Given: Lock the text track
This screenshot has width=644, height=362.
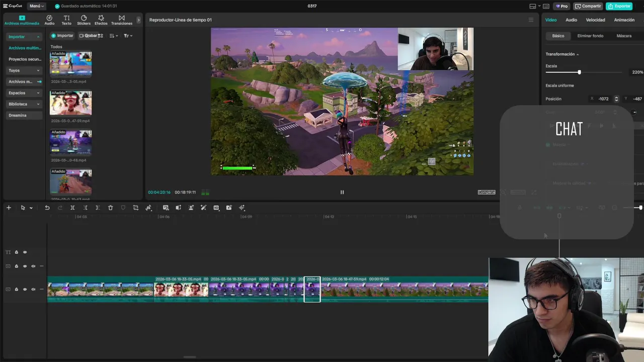Looking at the screenshot, I should (16, 252).
